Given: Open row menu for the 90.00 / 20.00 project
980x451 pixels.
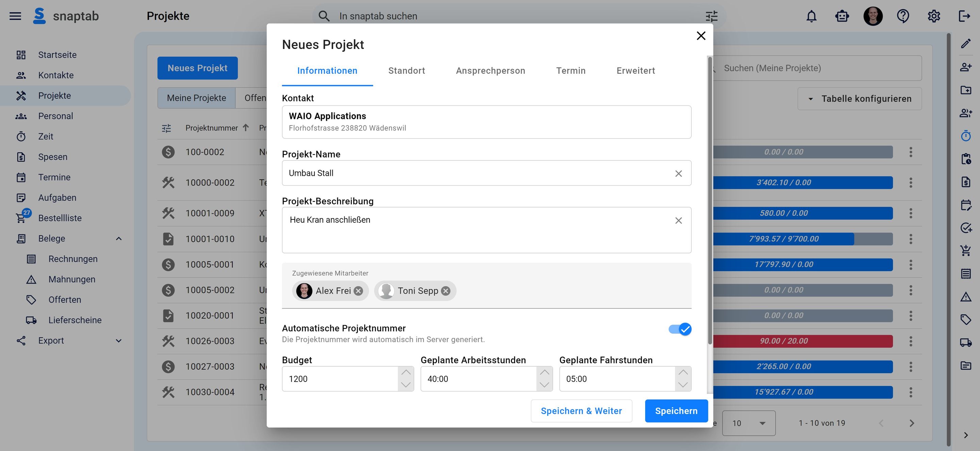Looking at the screenshot, I should pyautogui.click(x=910, y=341).
